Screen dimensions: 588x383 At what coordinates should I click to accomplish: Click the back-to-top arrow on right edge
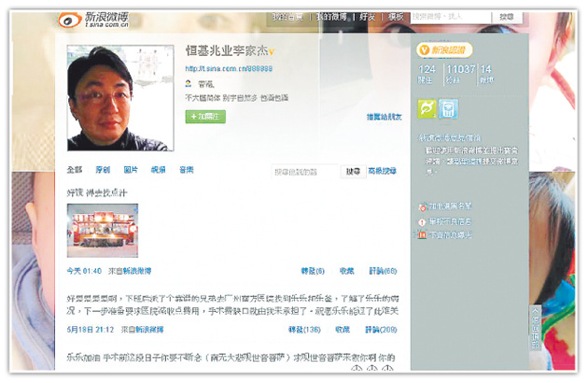(535, 328)
